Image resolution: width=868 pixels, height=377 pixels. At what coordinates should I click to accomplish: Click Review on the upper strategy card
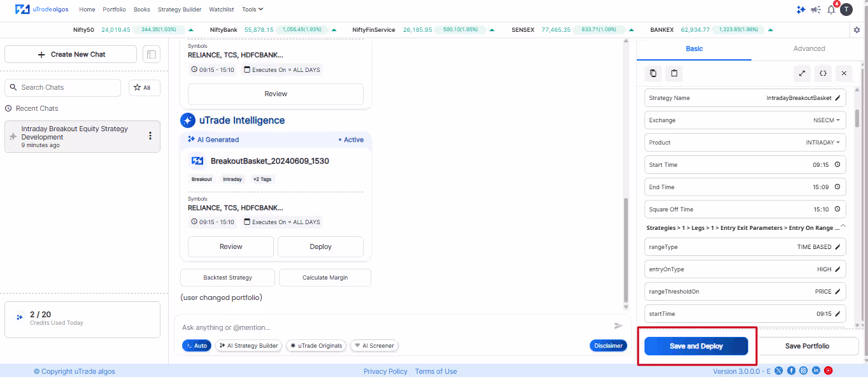pyautogui.click(x=276, y=94)
